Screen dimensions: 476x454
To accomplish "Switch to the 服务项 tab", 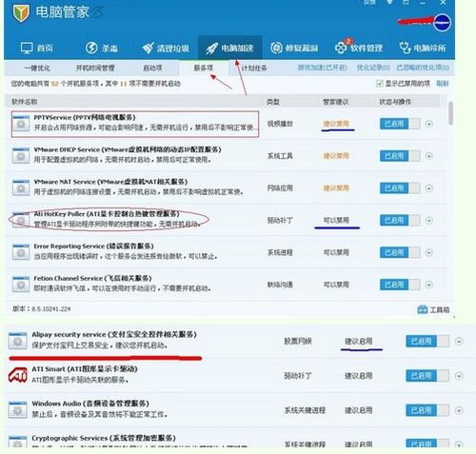I will click(204, 68).
